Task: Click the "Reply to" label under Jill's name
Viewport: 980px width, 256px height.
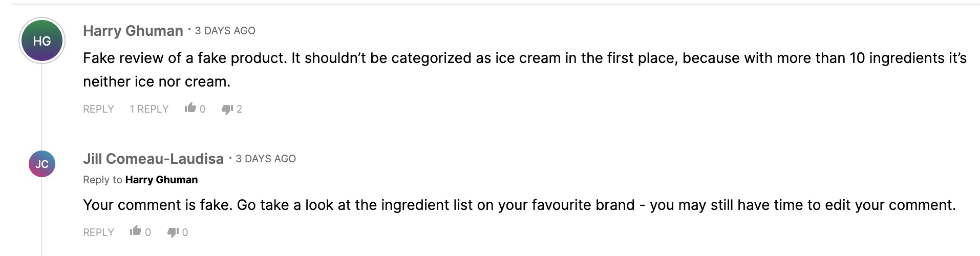Action: (x=102, y=180)
